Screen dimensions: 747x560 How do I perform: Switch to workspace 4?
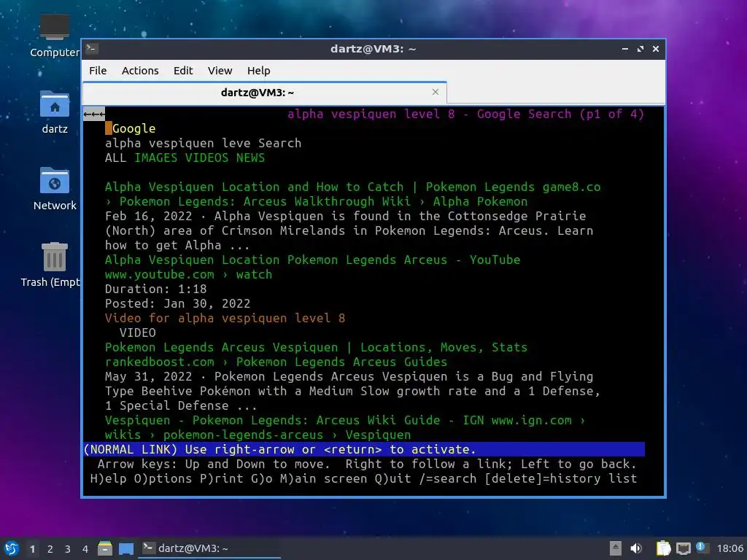pos(85,549)
